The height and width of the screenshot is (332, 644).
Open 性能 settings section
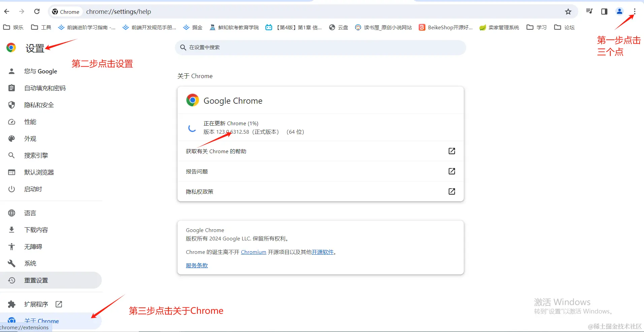pyautogui.click(x=51, y=122)
